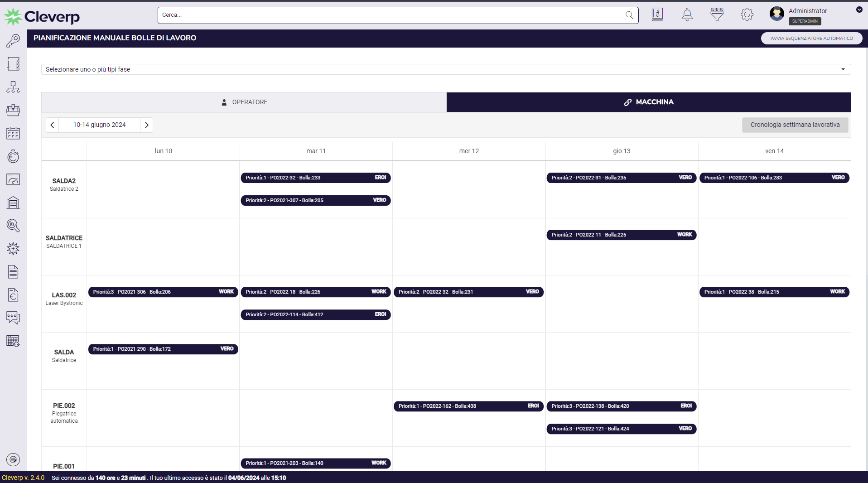
Task: Select job PO2022-32 Bolla:233 on SALDA2
Action: pyautogui.click(x=316, y=178)
